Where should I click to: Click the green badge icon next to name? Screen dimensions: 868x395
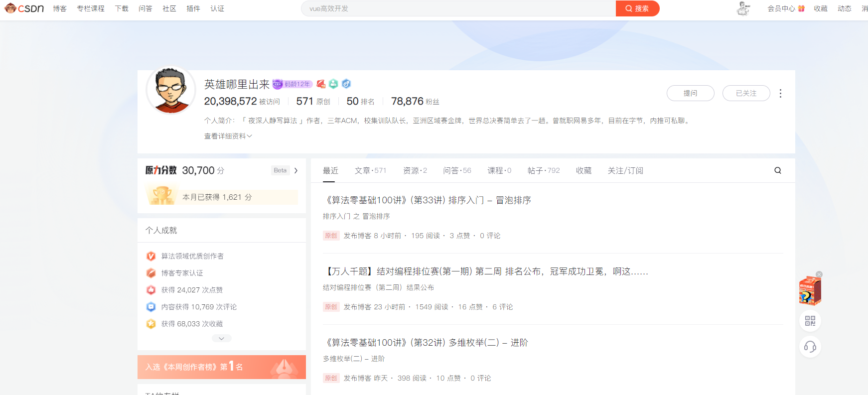click(x=333, y=84)
